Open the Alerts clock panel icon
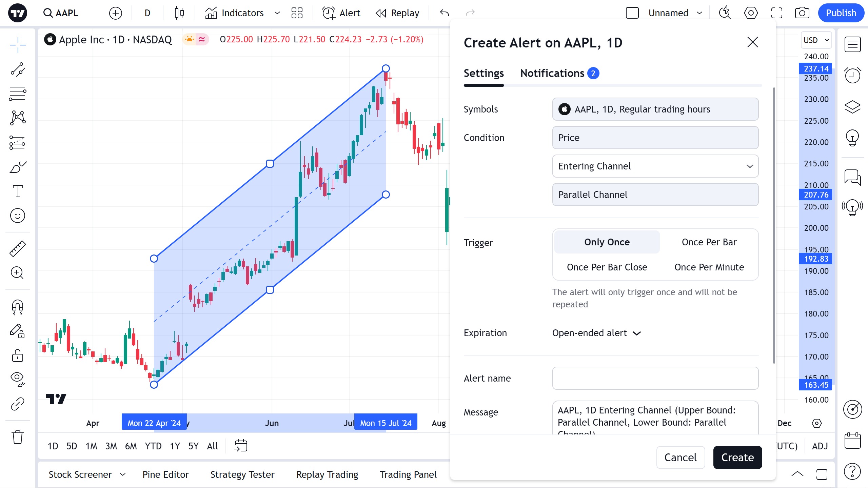Viewport: 868px width, 488px height. click(852, 75)
